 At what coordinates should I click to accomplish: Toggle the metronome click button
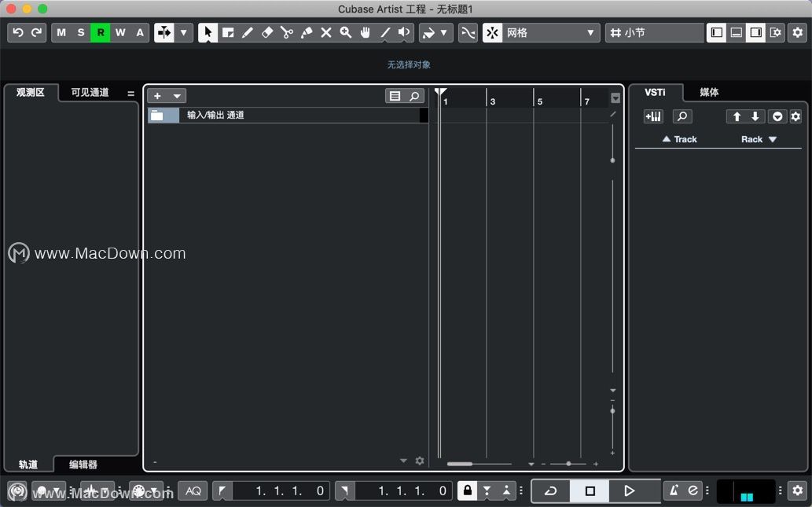coord(674,490)
